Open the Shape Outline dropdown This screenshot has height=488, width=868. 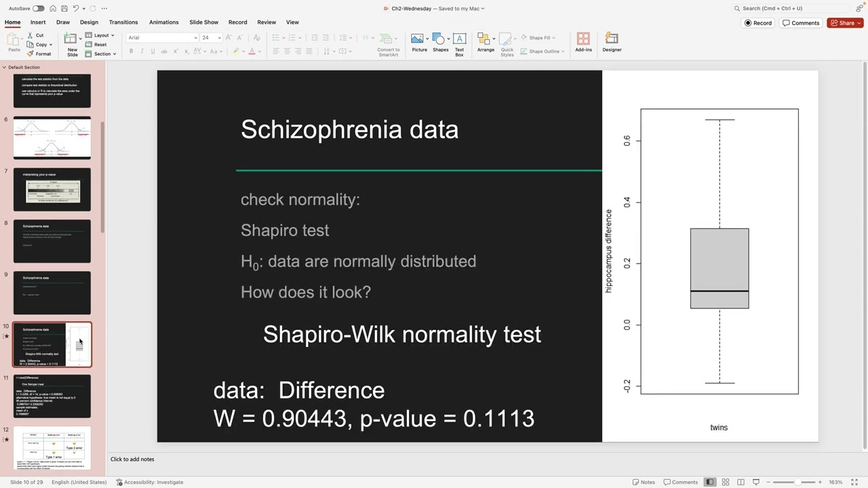tap(542, 52)
